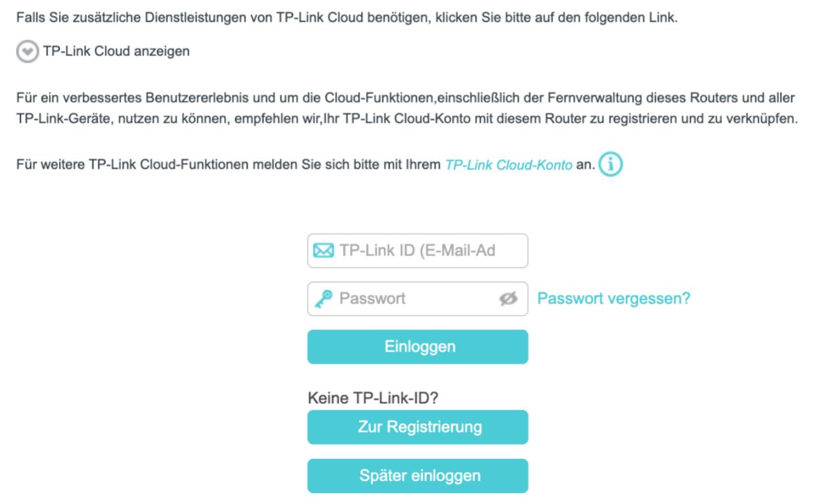Viewport: 835px width, 504px height.
Task: Select Passwort vergessen? to recover password
Action: (614, 298)
